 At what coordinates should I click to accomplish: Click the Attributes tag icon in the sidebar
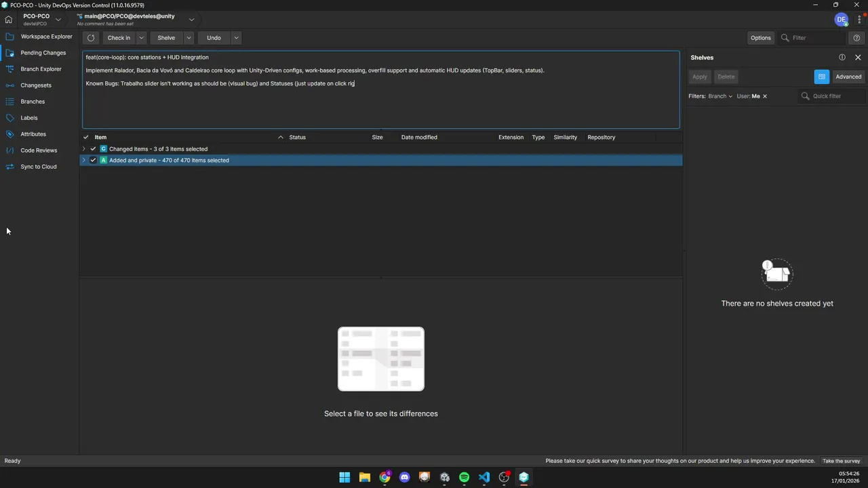click(x=9, y=134)
